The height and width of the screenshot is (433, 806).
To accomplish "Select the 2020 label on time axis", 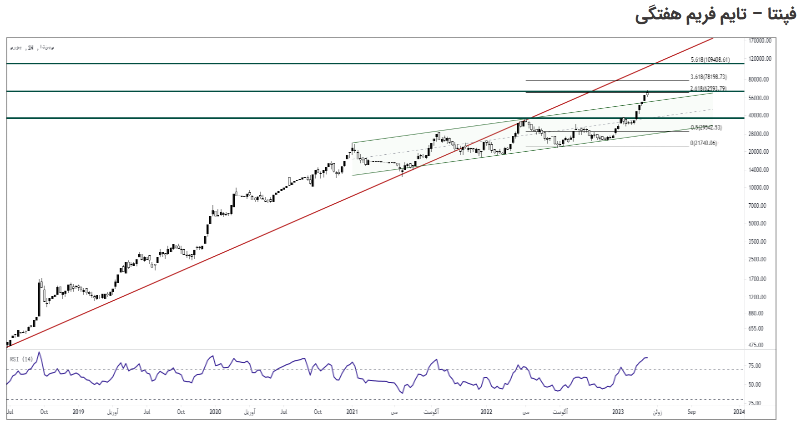I will coord(215,411).
